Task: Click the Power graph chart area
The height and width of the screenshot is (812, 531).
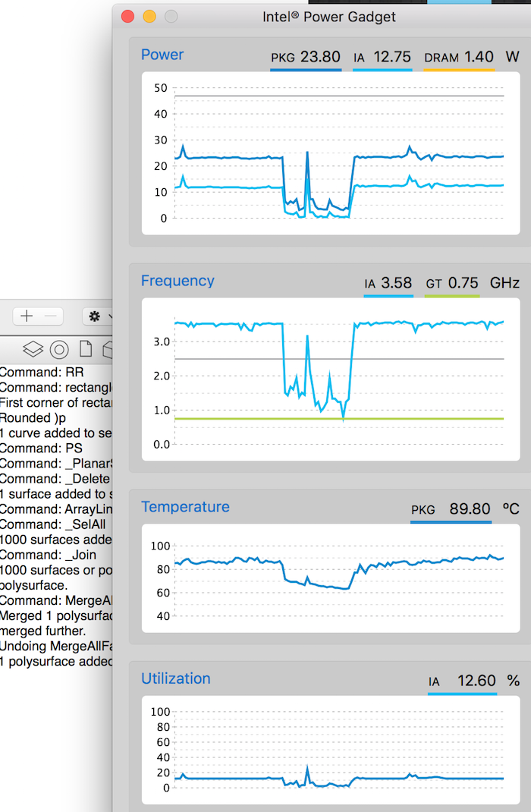Action: pos(331,153)
